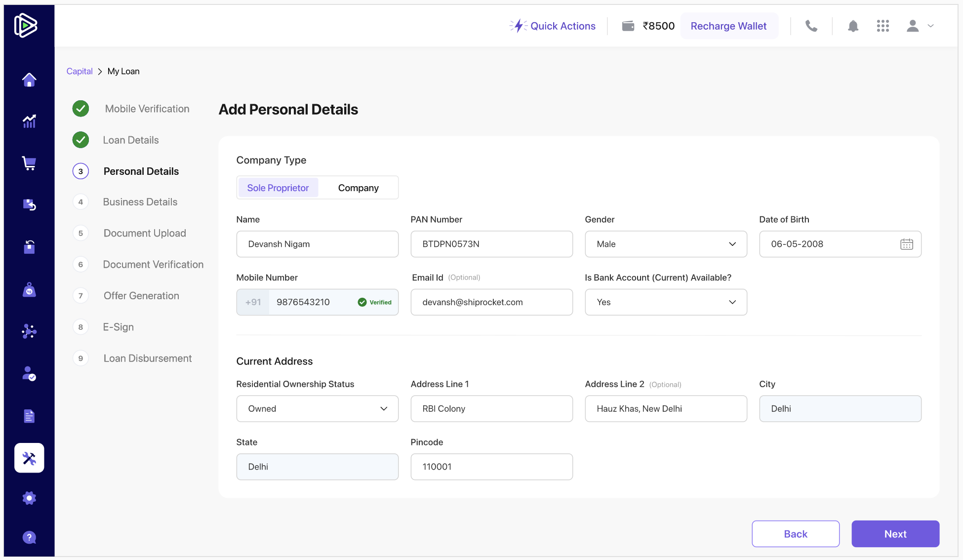Open the apps grid menu

883,26
